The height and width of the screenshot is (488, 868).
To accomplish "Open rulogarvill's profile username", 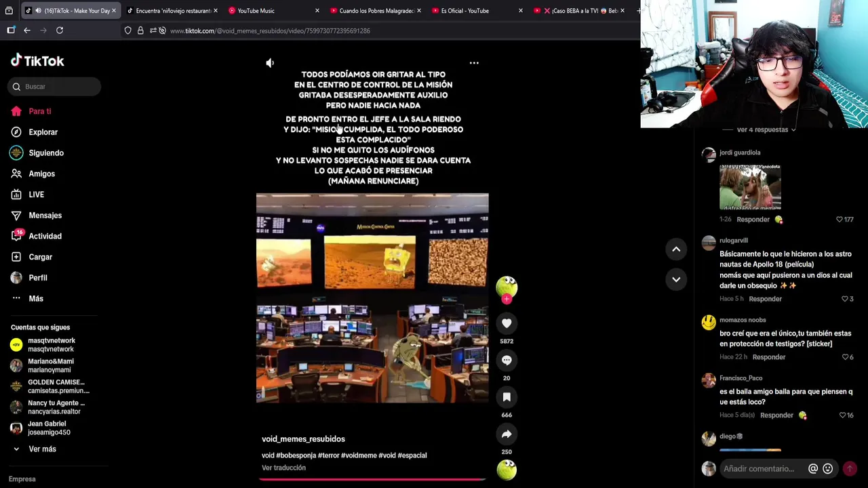I will pyautogui.click(x=734, y=241).
